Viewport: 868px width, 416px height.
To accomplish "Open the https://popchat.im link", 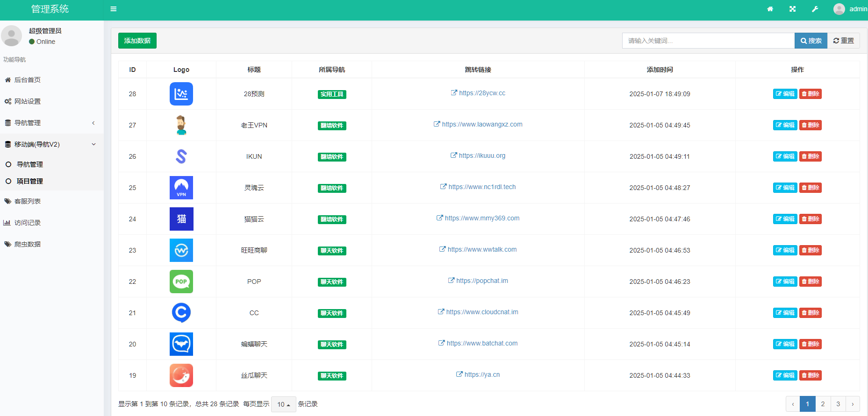I will [x=481, y=281].
